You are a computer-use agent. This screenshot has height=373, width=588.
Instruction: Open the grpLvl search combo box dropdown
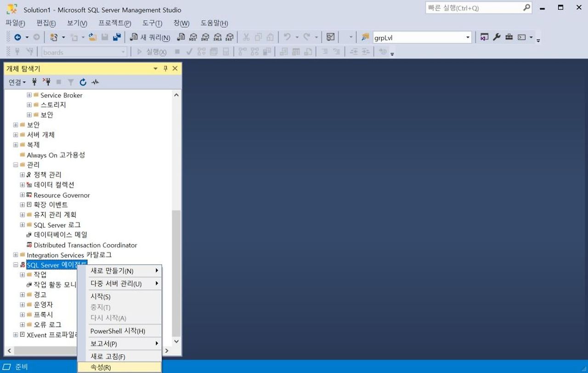[468, 38]
